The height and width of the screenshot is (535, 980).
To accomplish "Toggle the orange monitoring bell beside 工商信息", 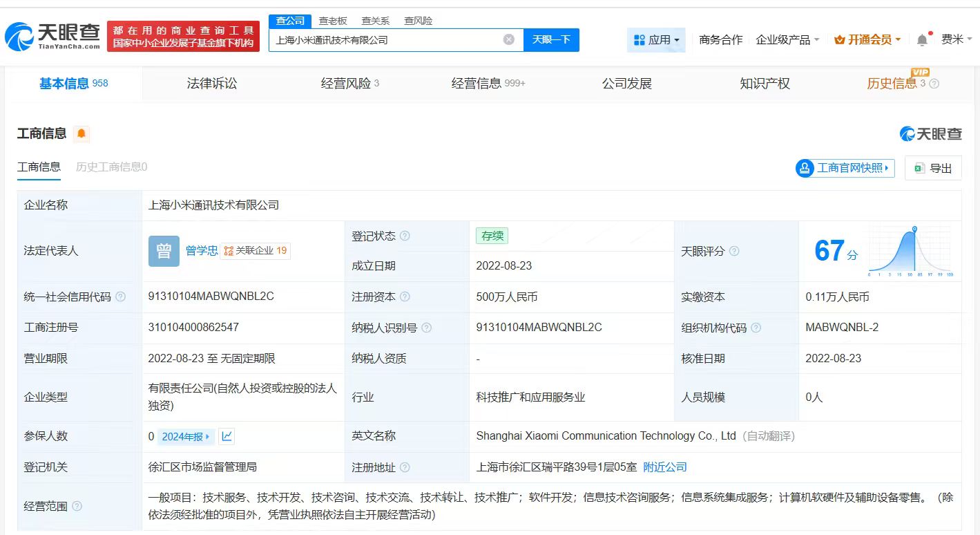I will click(x=81, y=133).
